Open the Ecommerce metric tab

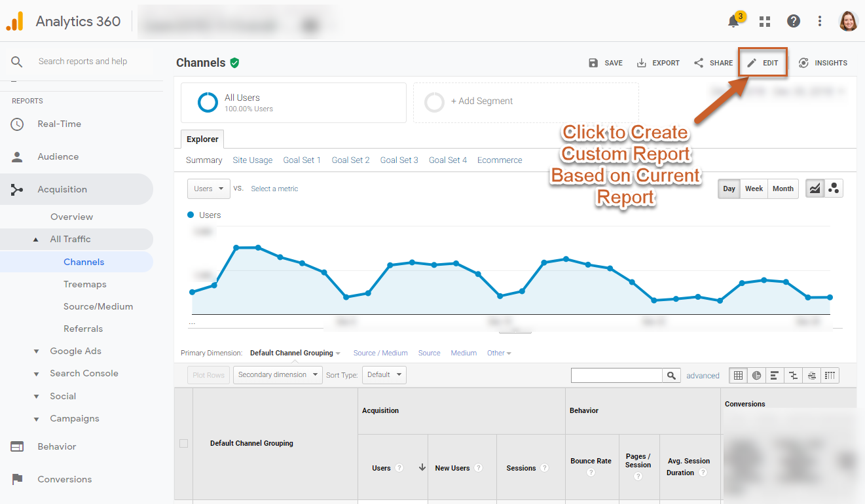tap(500, 160)
